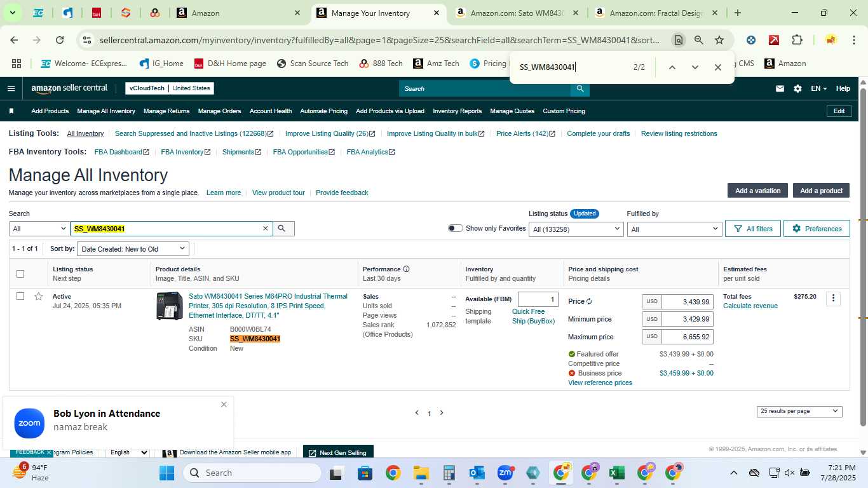Favorite the Sato listing with the star
The image size is (868, 488).
coord(39,297)
